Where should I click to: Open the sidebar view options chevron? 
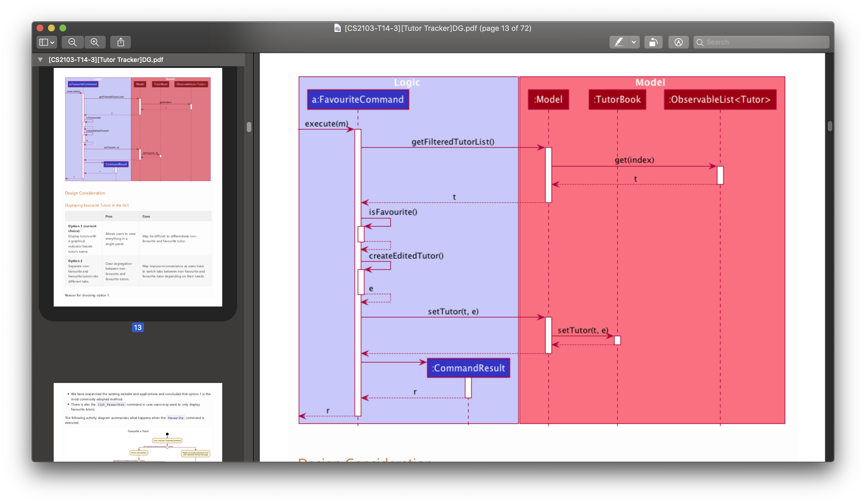click(x=52, y=43)
